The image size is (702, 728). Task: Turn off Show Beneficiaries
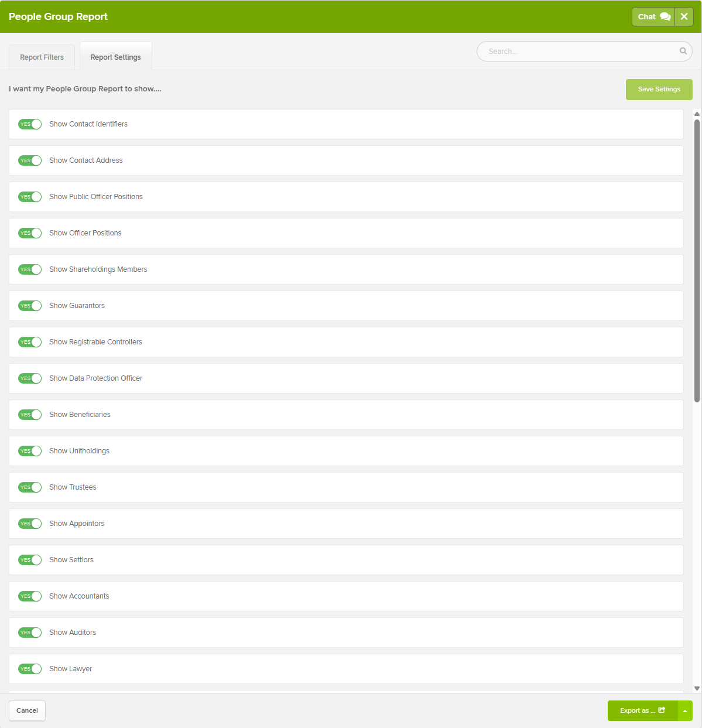point(30,415)
